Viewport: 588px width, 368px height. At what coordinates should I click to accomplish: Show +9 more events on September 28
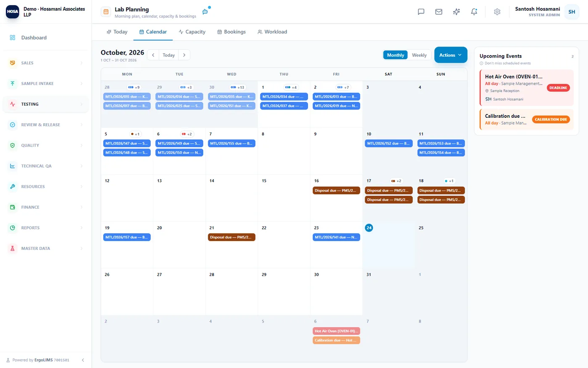tap(134, 87)
